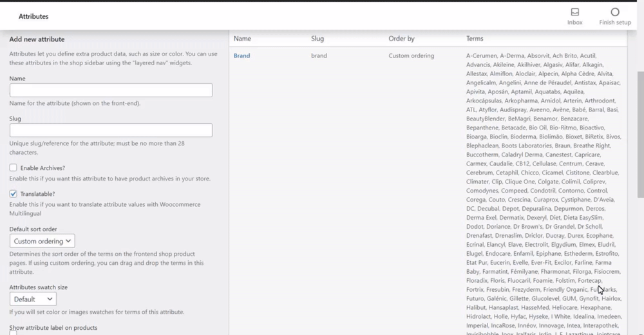Select the 'Enable Archives?' label

click(x=43, y=168)
